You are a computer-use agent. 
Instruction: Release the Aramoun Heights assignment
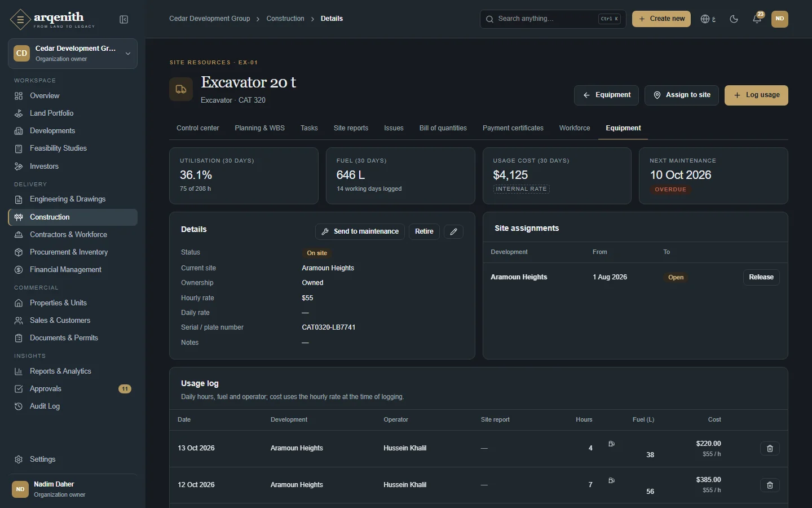761,277
